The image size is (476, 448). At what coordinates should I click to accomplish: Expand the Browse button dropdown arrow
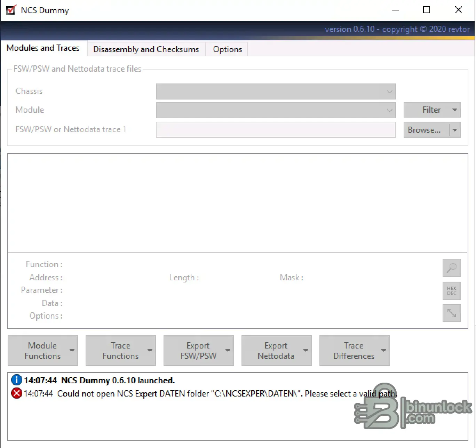[x=454, y=130]
